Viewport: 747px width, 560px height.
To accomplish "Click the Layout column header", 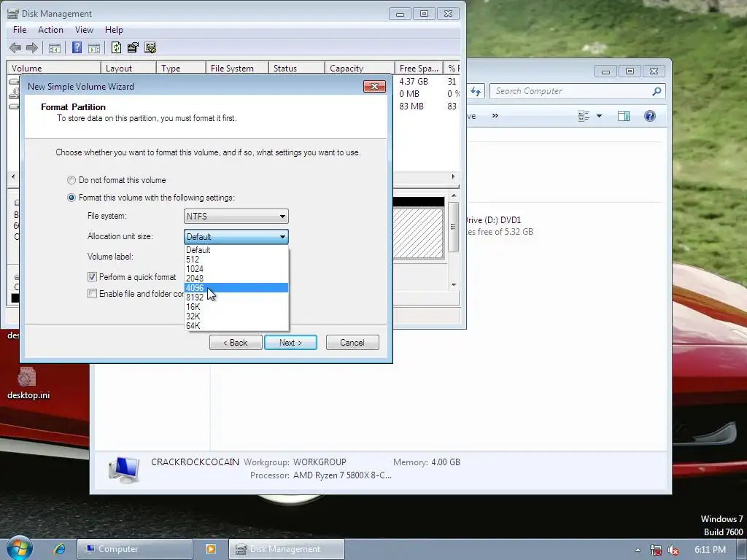I will pos(128,68).
